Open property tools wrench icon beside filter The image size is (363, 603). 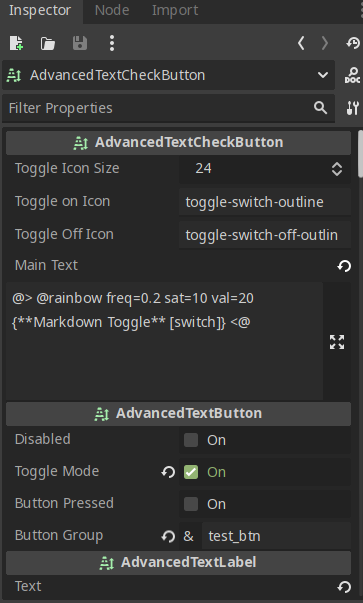tap(352, 108)
